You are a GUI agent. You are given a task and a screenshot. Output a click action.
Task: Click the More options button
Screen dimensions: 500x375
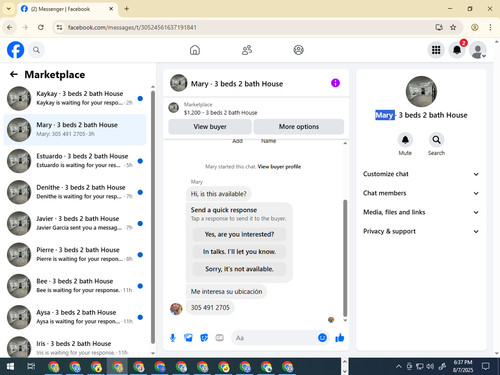coord(299,127)
